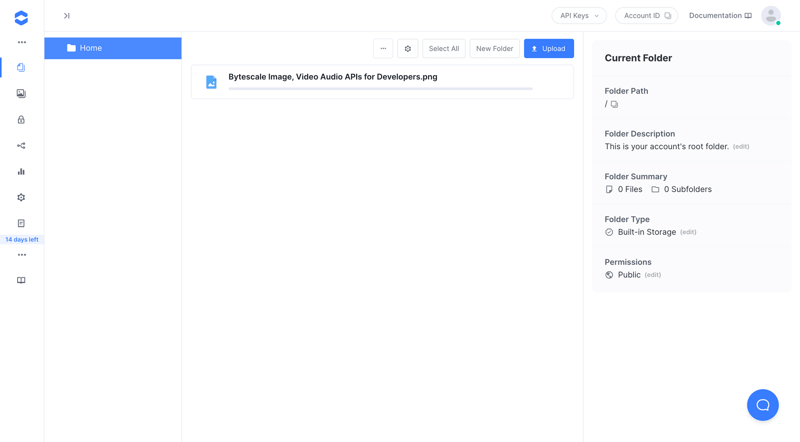
Task: Open the top ellipsis menu in the sidebar
Action: 21,42
